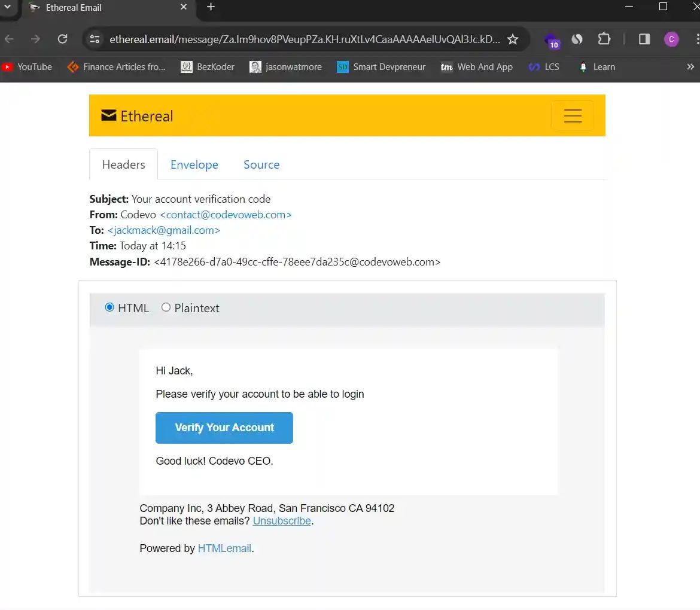
Task: Reload the current page
Action: tap(62, 38)
